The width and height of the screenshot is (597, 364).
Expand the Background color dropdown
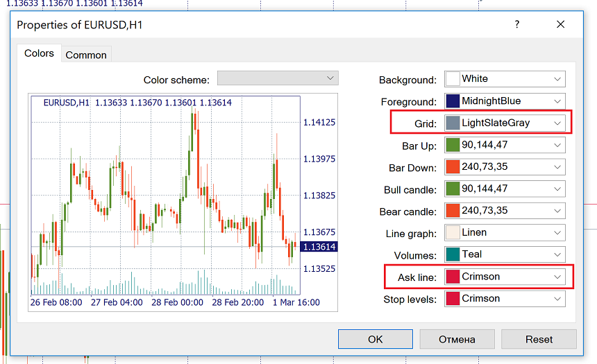pyautogui.click(x=557, y=79)
